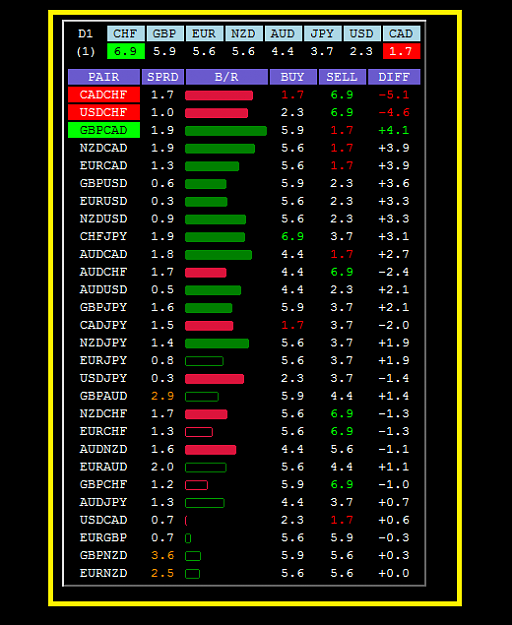Click the NZDCHF pair name
Screen dimensions: 512x625
pos(104,413)
